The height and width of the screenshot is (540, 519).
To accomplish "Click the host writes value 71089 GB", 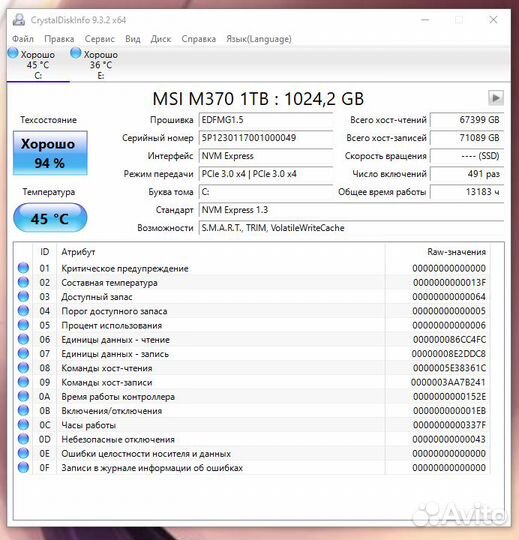I will [467, 138].
